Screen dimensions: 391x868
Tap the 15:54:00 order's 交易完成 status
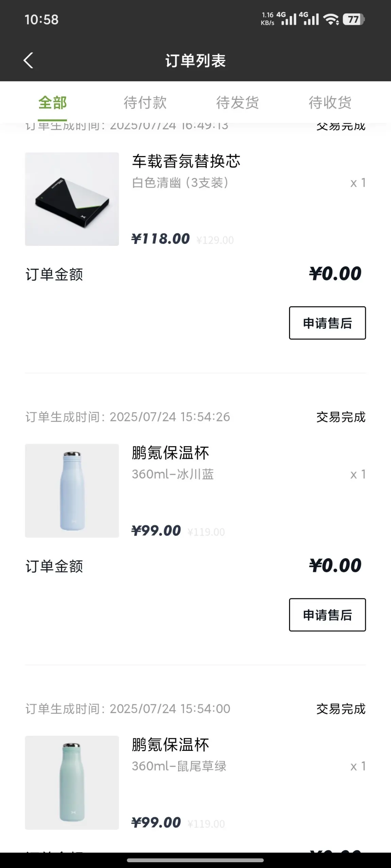[341, 709]
